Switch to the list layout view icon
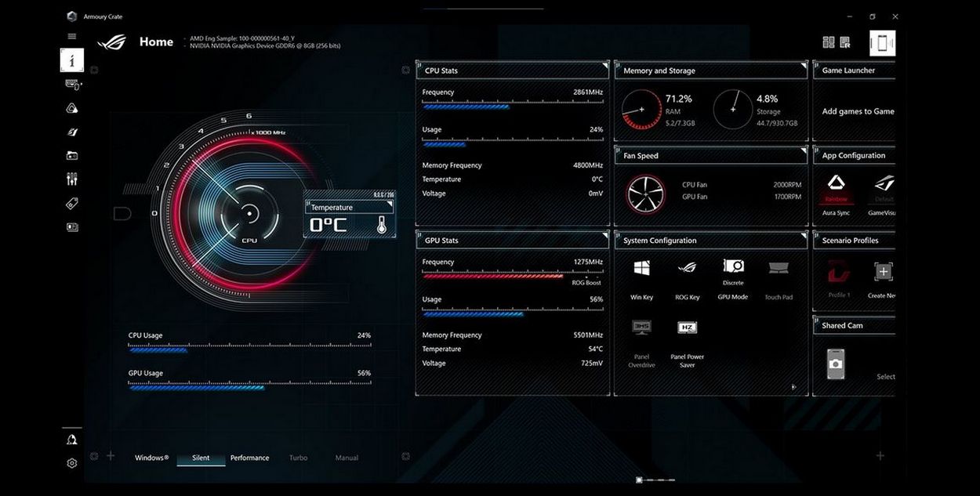This screenshot has width=980, height=496. tap(845, 42)
